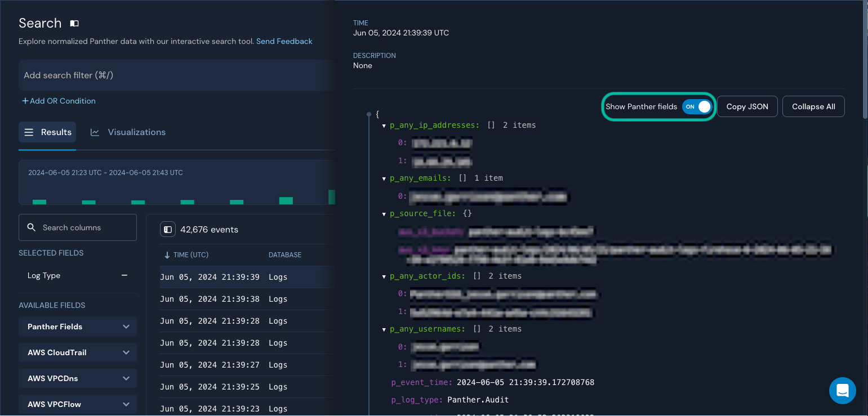868x416 pixels.
Task: Collapse the p_any_ip_addresses array triangle
Action: pyautogui.click(x=384, y=125)
